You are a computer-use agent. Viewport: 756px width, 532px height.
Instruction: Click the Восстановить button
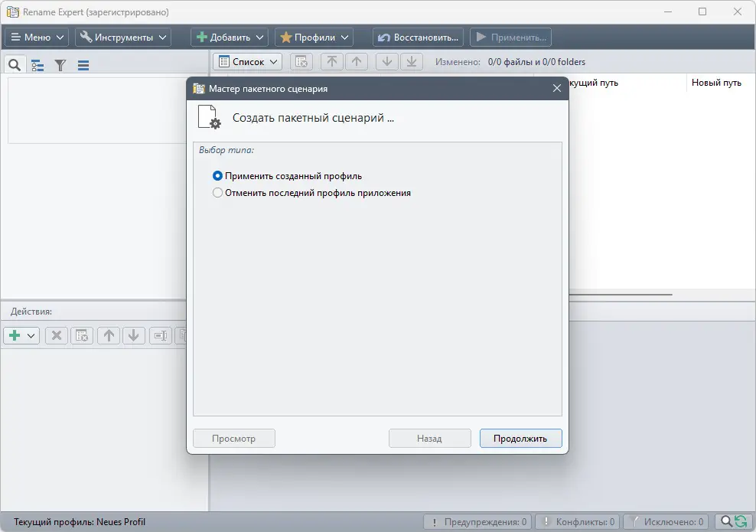coord(418,38)
